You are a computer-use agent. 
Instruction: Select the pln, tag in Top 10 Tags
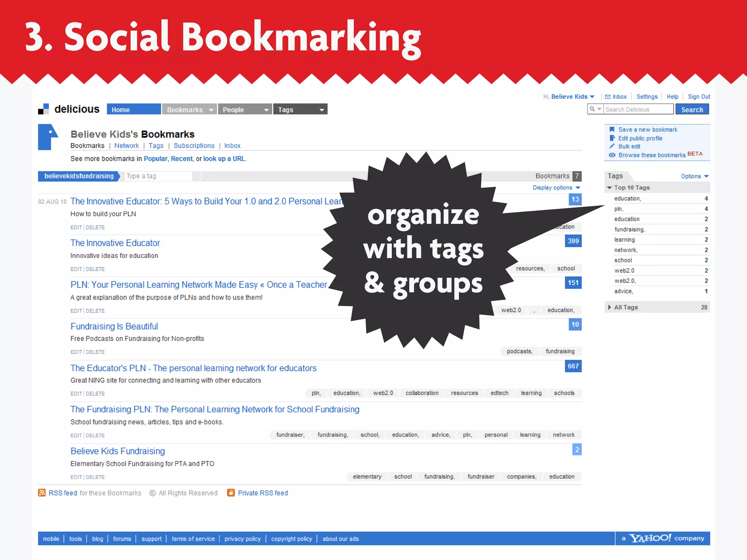coord(619,209)
